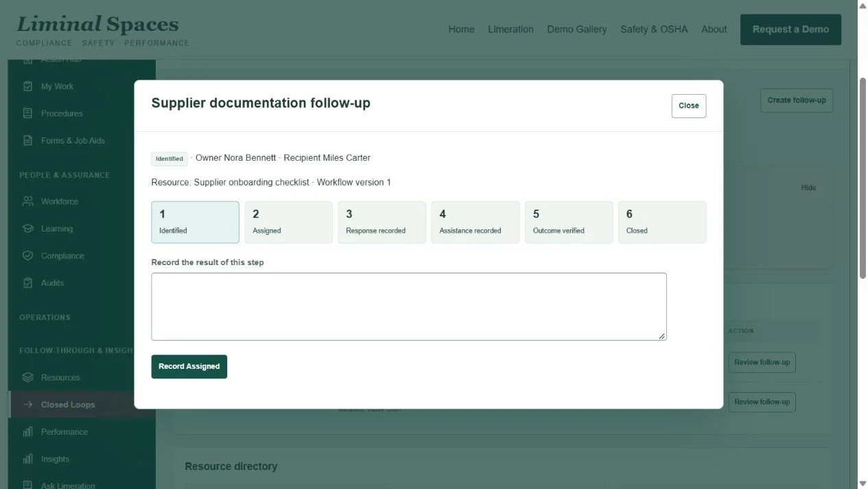
Task: Click Resource: Supplier onboarding checklist text
Action: (x=230, y=183)
